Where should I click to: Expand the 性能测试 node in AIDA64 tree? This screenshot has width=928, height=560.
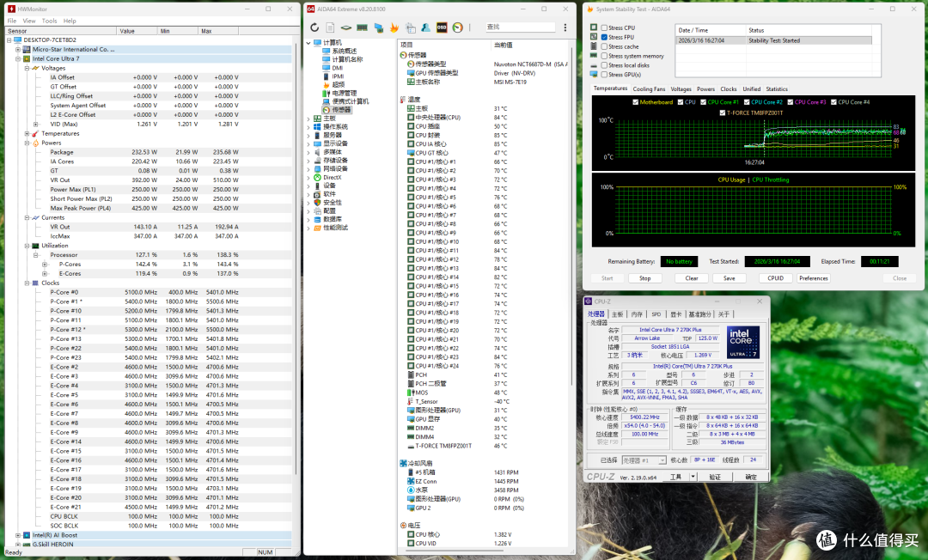(x=308, y=228)
